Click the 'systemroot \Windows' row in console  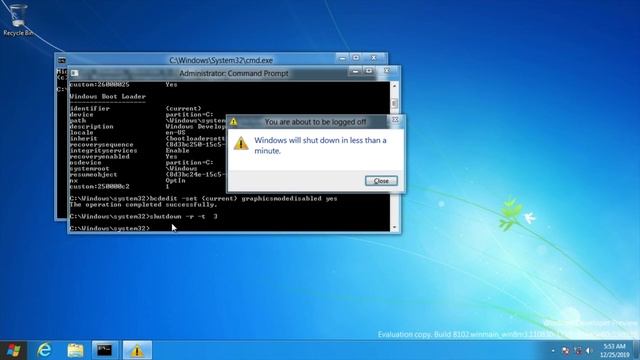[133, 169]
